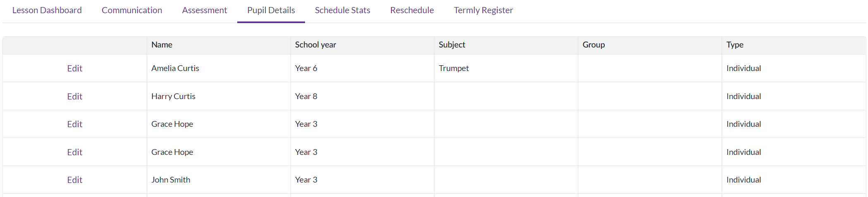
Task: Click the Group column header
Action: (x=650, y=45)
